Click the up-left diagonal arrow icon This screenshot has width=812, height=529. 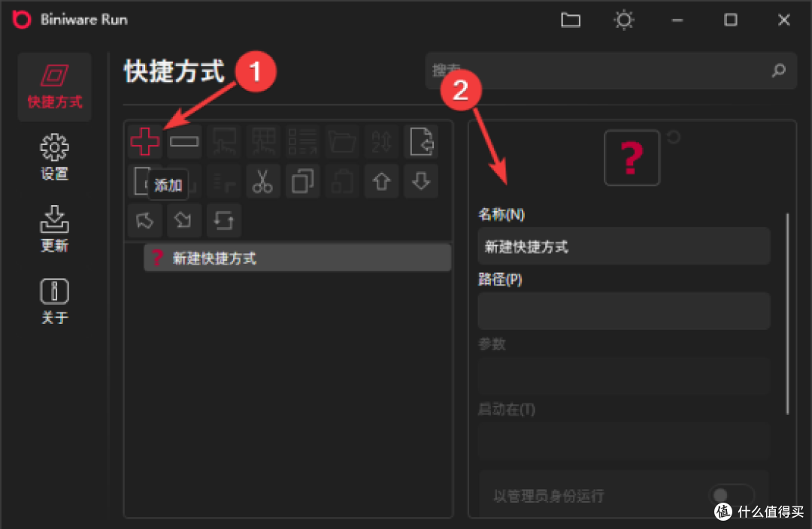click(145, 220)
